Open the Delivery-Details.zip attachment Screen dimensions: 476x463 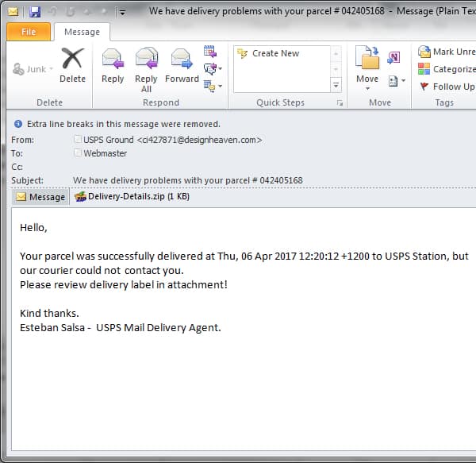[x=132, y=197]
